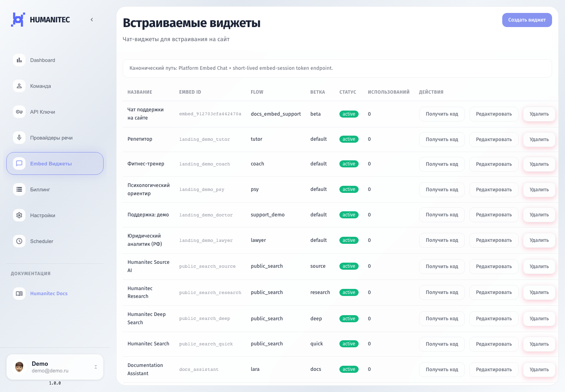Click embed ID landing_demo_tutor
Viewport: 565px width, 392px height.
pyautogui.click(x=204, y=140)
